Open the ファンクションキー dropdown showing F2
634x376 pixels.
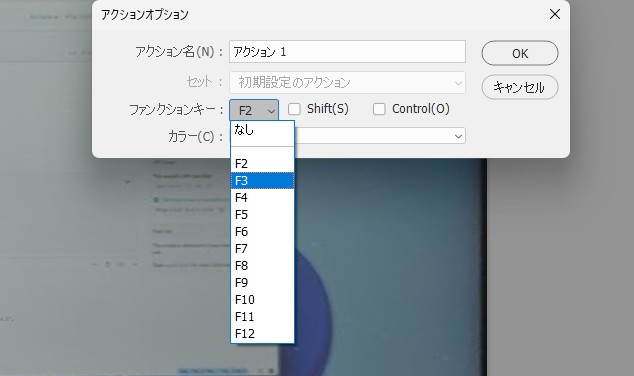tap(254, 110)
